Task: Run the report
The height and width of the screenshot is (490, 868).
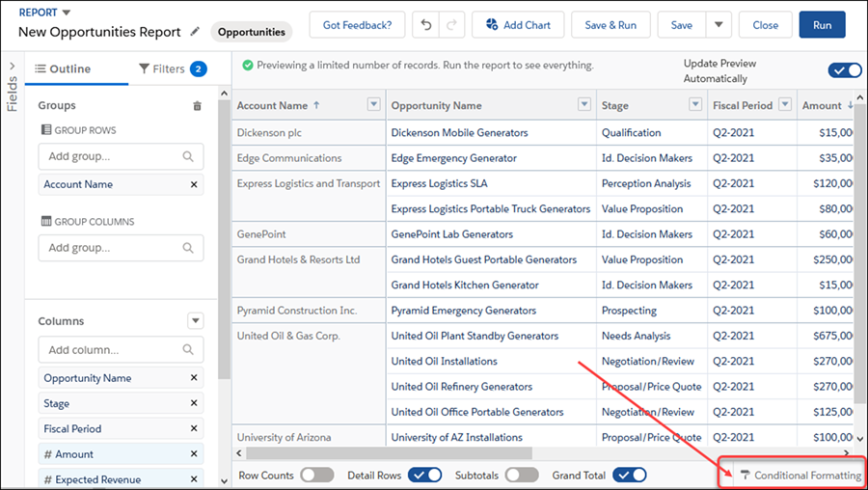Action: [x=822, y=25]
